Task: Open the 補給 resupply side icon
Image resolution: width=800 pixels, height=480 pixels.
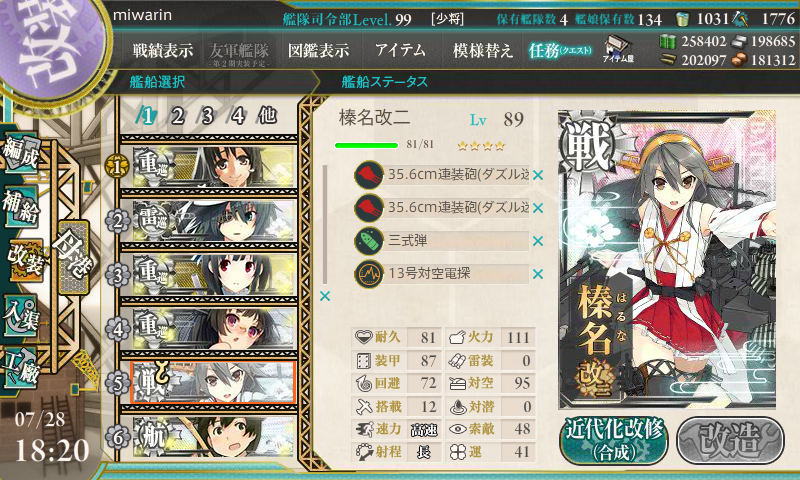Action: tap(21, 207)
